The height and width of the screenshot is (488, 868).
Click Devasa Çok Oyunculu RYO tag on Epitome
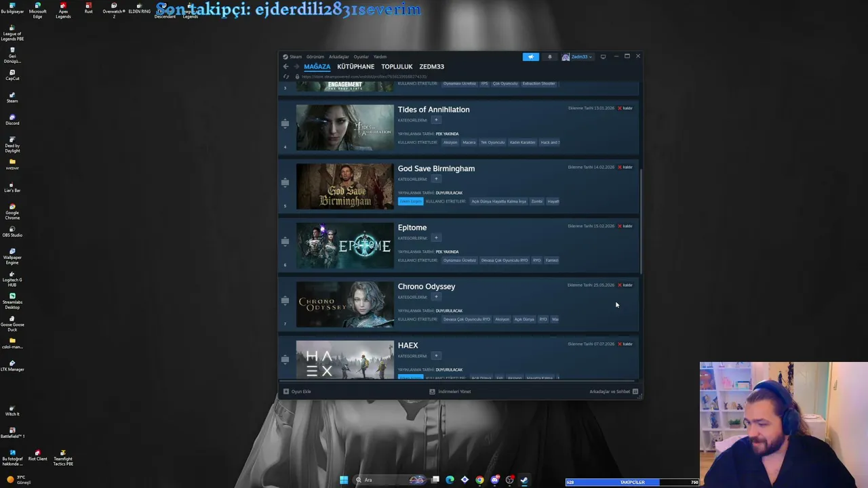point(505,260)
